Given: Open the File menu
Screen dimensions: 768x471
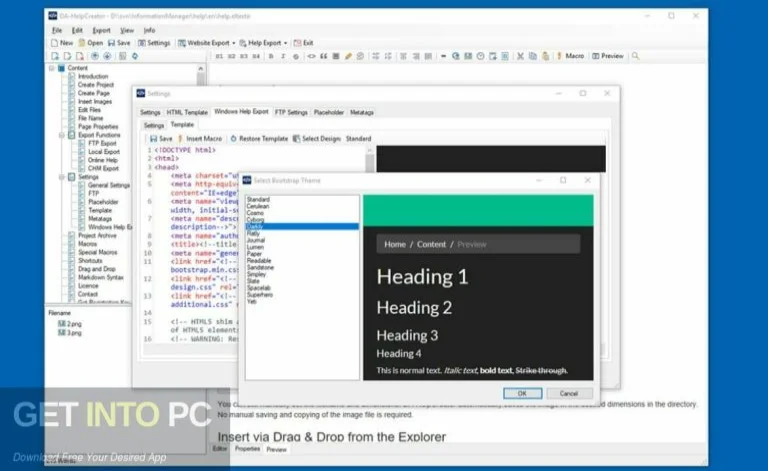Looking at the screenshot, I should (x=57, y=30).
